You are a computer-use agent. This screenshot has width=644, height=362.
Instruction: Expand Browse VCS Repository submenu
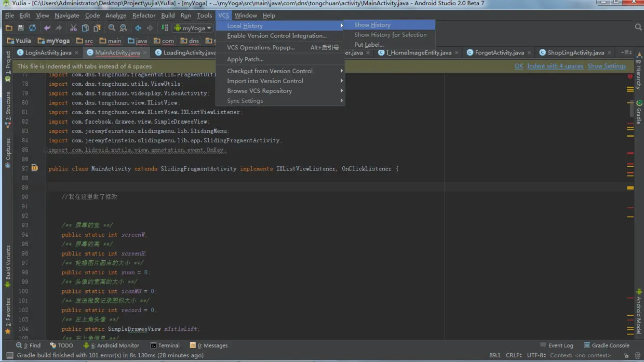pyautogui.click(x=279, y=91)
